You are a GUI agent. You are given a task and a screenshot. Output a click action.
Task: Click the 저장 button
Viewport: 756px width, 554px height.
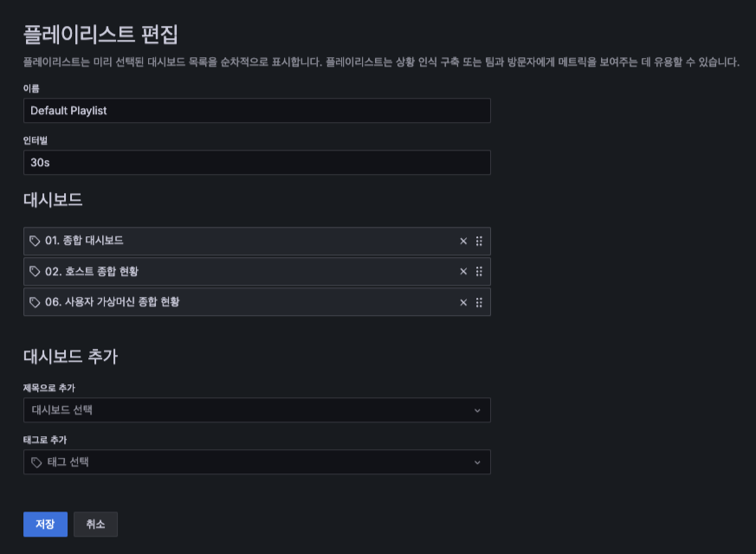point(45,525)
